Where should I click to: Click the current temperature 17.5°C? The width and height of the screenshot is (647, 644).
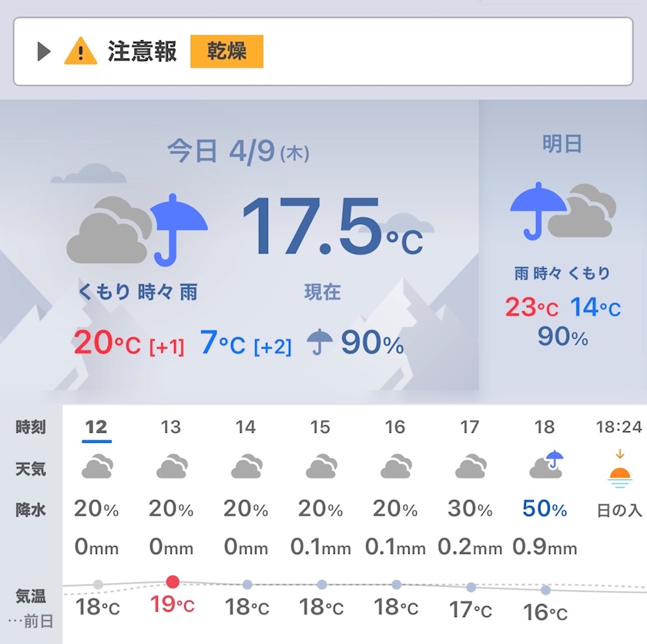[333, 226]
